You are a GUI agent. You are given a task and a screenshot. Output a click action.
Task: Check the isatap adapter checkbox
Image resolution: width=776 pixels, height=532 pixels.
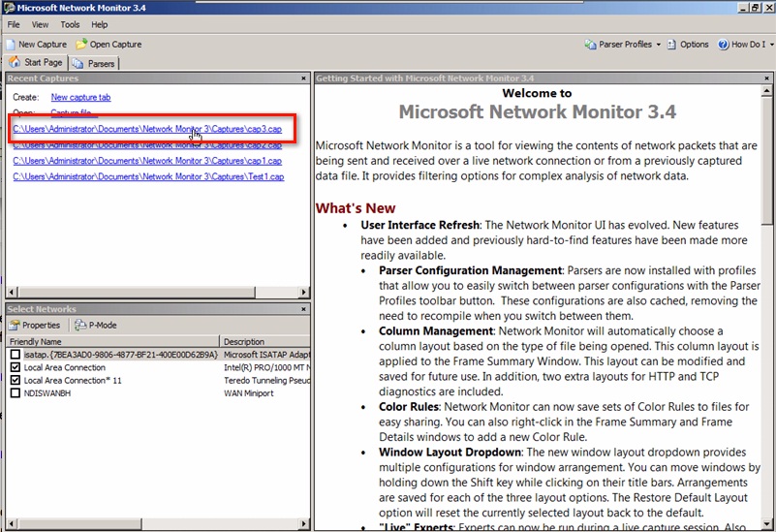16,355
